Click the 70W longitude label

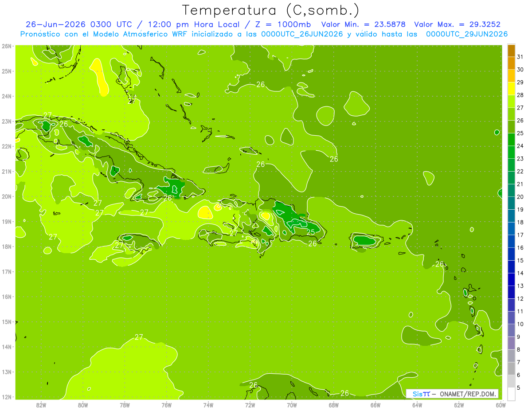pos(292,405)
